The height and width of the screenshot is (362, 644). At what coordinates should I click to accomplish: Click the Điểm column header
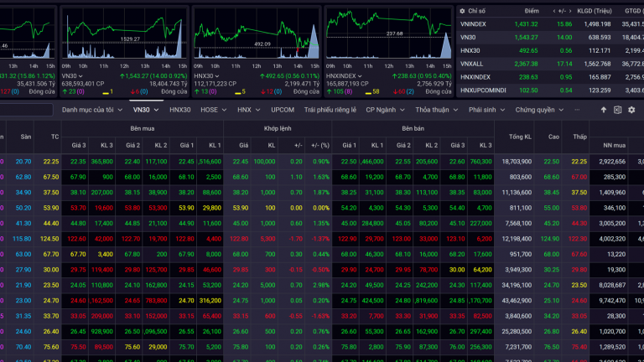532,11
